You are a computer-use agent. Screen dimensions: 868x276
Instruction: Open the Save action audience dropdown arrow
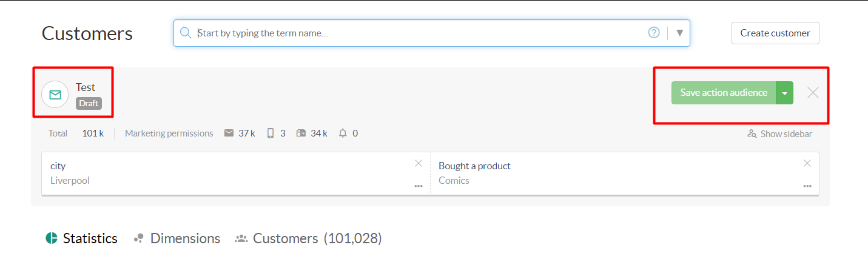click(x=785, y=93)
